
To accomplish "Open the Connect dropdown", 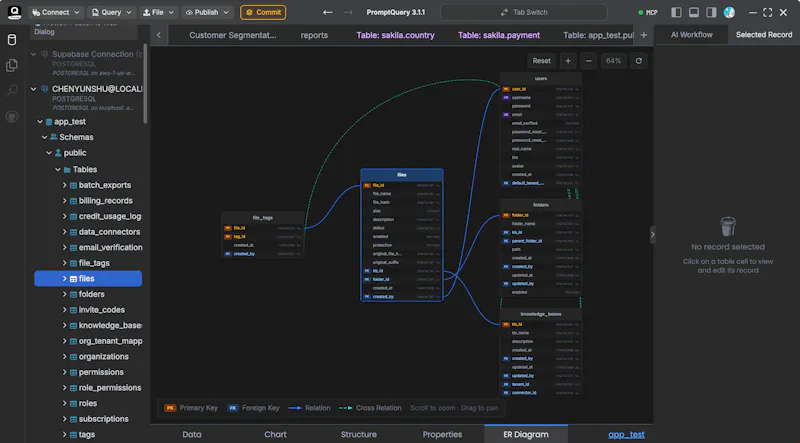I will point(56,12).
